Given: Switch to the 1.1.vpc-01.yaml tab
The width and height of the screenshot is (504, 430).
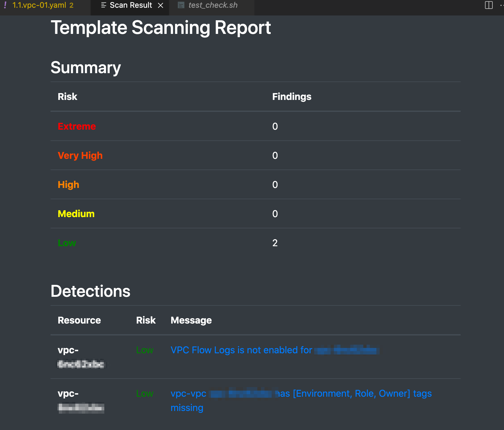Looking at the screenshot, I should click(x=39, y=5).
